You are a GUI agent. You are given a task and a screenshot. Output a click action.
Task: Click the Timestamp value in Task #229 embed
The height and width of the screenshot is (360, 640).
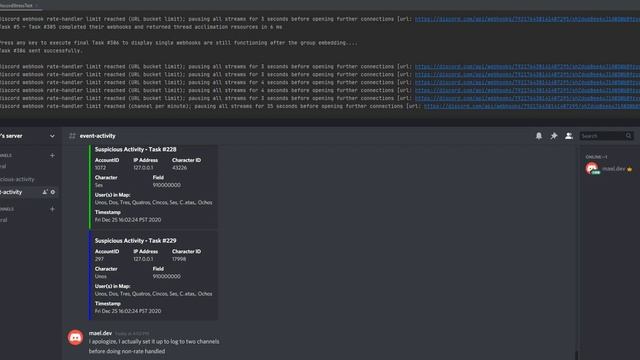128,311
